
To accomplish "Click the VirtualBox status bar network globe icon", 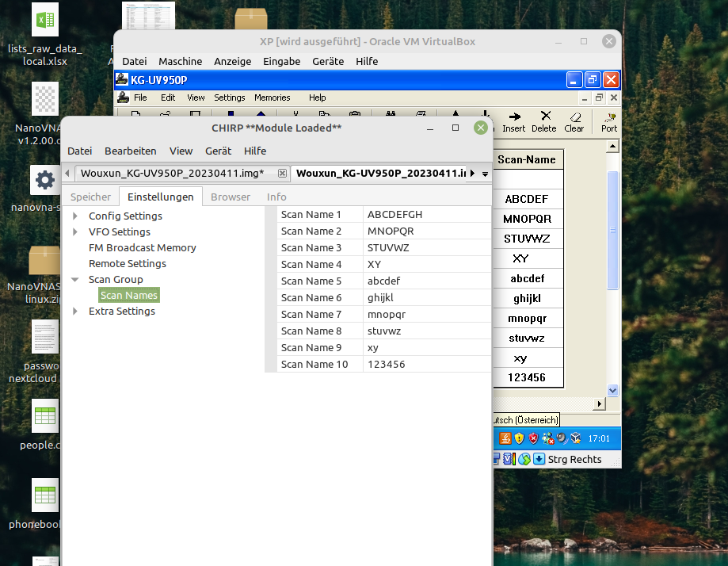I will tap(524, 459).
